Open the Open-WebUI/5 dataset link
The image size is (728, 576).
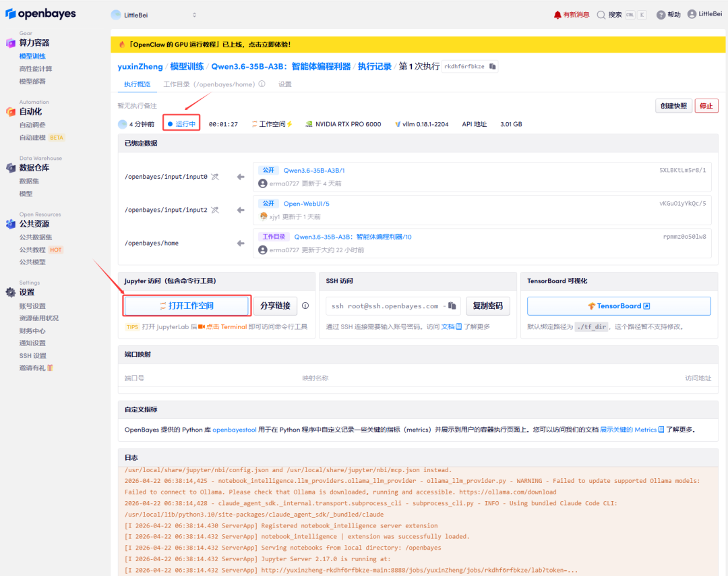tap(307, 204)
